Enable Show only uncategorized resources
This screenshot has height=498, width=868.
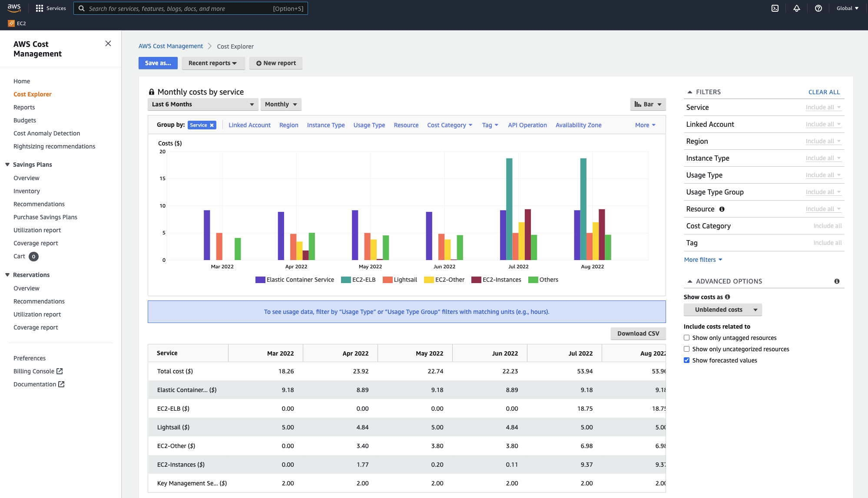click(687, 349)
